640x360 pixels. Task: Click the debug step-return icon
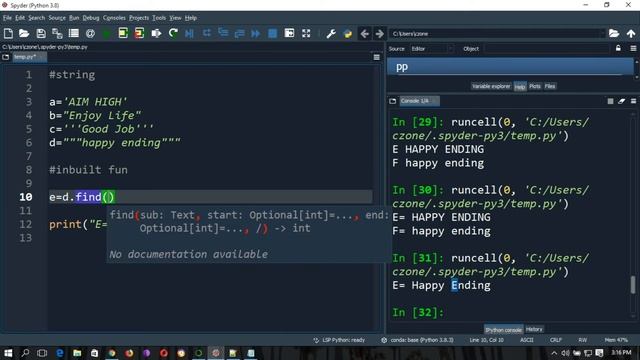239,33
